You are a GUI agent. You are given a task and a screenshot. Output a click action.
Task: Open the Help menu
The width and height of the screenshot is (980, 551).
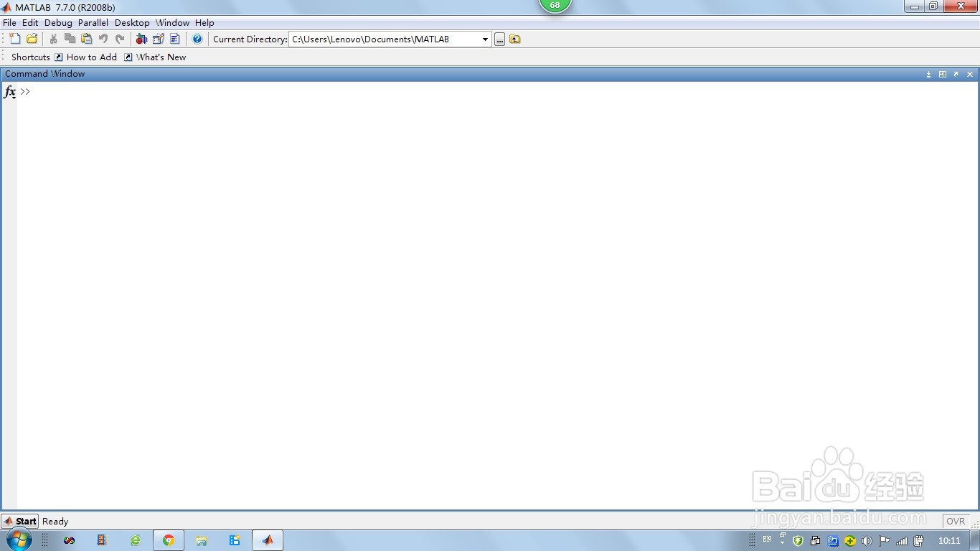click(204, 22)
